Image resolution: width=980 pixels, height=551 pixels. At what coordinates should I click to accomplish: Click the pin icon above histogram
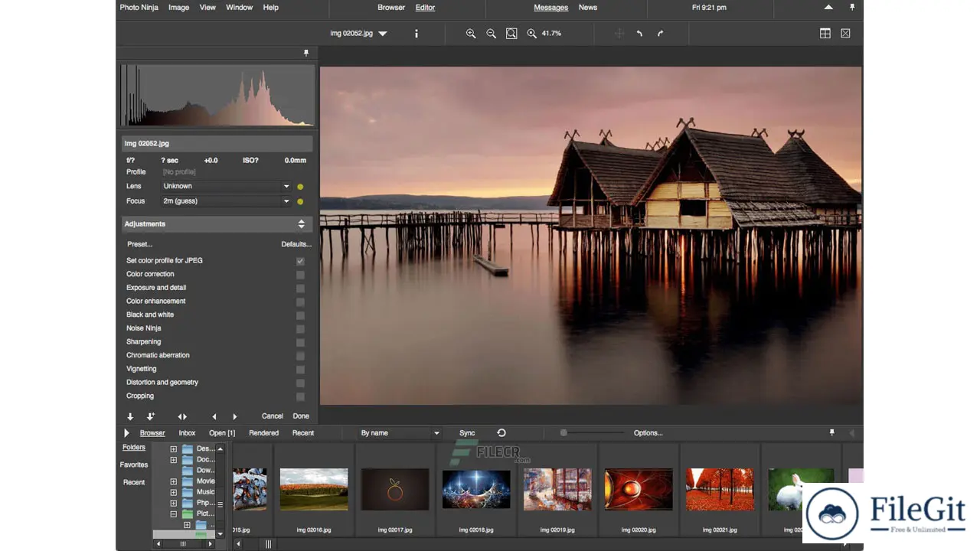(306, 53)
